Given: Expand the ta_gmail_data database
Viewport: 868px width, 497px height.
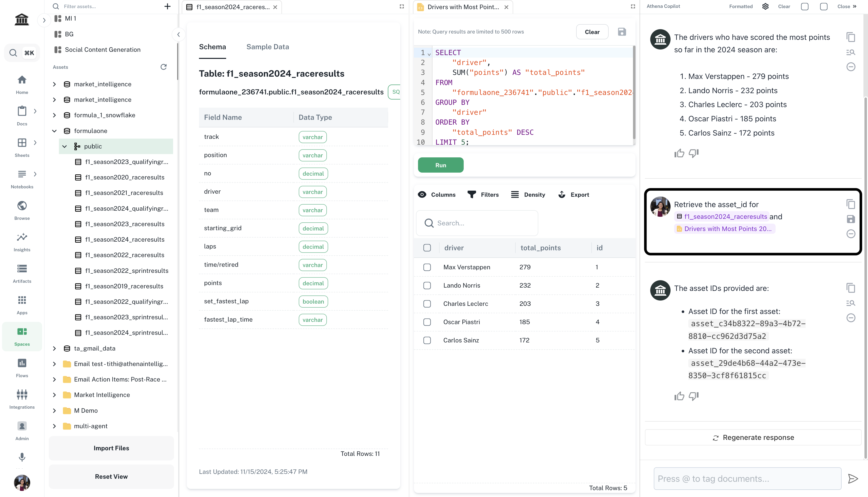Looking at the screenshot, I should tap(54, 348).
